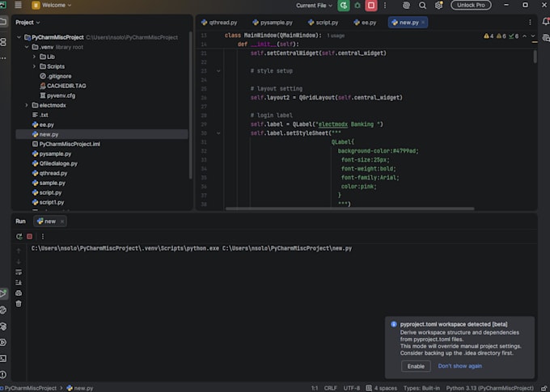Open the Run tool window sidebar icon

[3, 293]
